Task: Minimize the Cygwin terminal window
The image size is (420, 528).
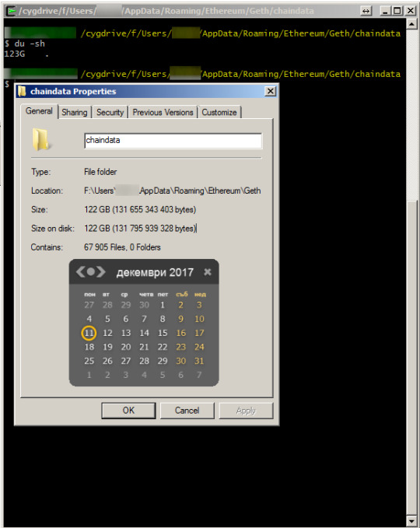Action: [385, 11]
